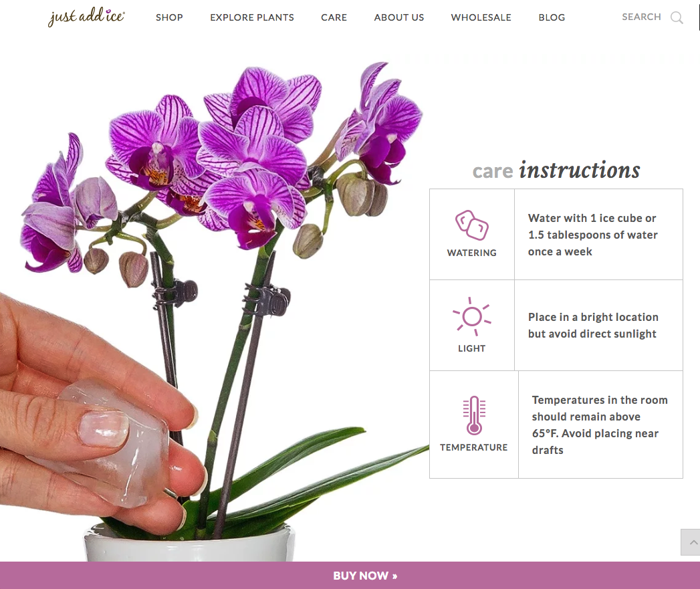Click the ice cube watering instruction text
The image size is (700, 589).
tap(592, 235)
